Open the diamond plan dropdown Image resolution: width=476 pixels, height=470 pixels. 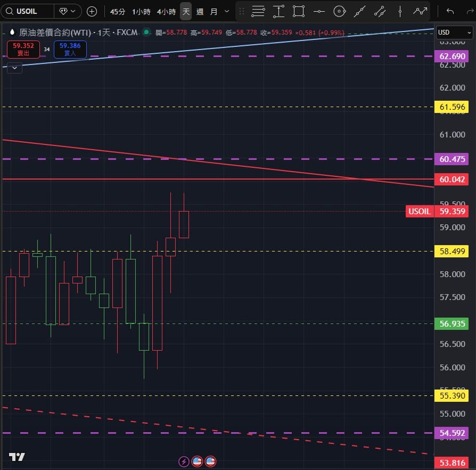[x=68, y=11]
